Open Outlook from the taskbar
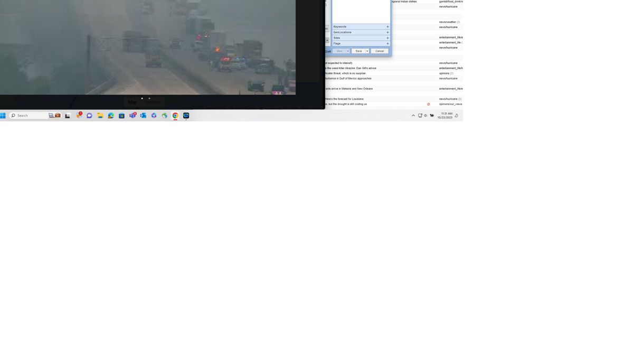Screen dimensions: 644x363 point(143,116)
